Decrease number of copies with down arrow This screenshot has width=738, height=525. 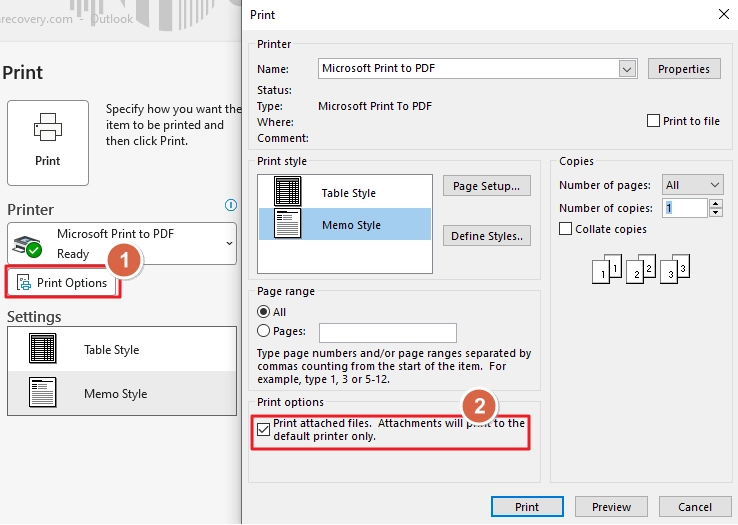click(x=716, y=212)
